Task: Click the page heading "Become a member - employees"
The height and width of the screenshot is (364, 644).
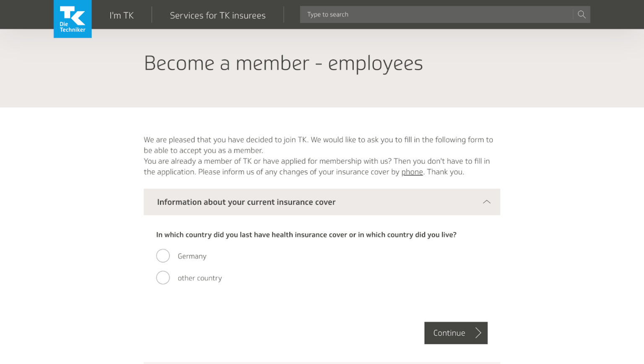Action: click(x=283, y=63)
